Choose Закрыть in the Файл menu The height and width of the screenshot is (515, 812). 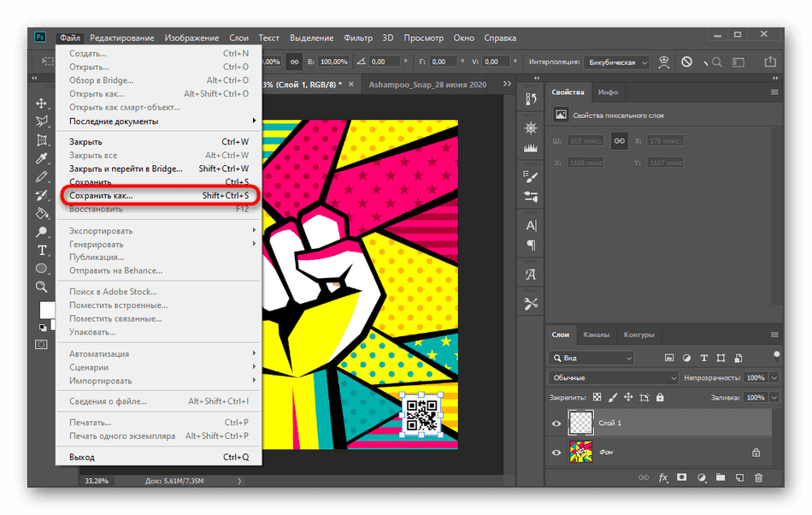click(159, 142)
